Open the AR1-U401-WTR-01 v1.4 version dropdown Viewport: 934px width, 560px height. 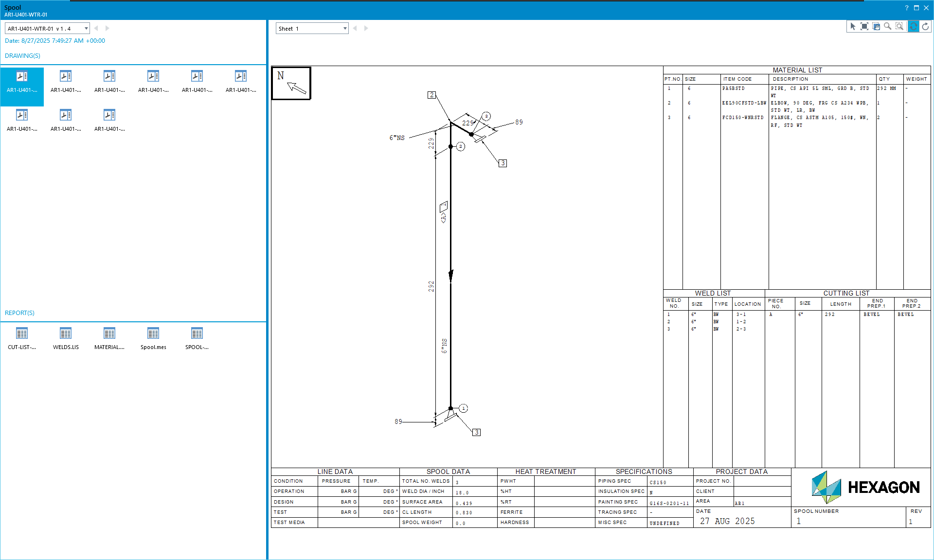(86, 29)
